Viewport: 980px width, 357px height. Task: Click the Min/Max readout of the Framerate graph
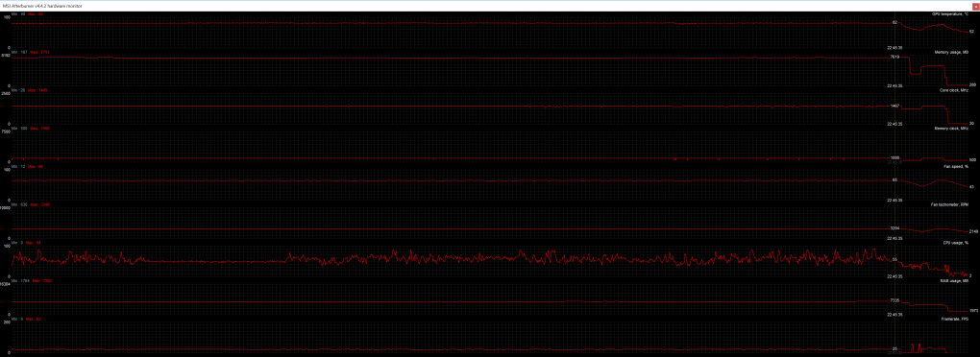(26, 319)
